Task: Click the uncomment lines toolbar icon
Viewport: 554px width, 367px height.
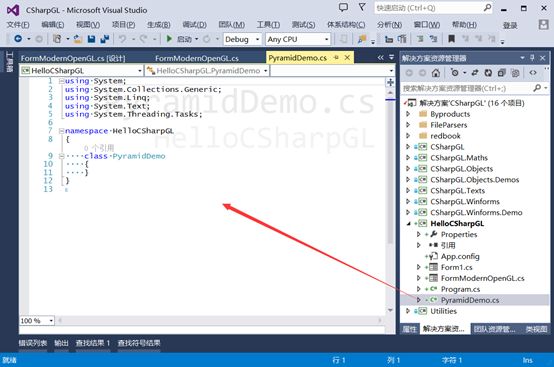Action: (433, 39)
